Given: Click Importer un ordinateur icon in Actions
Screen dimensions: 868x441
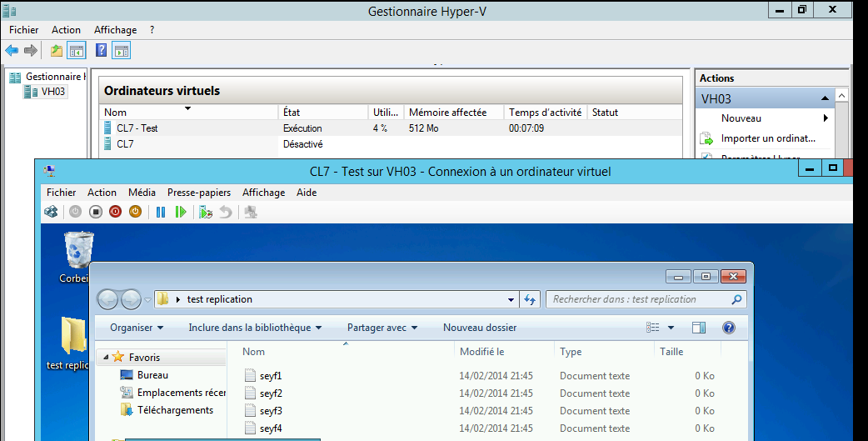Looking at the screenshot, I should 706,138.
